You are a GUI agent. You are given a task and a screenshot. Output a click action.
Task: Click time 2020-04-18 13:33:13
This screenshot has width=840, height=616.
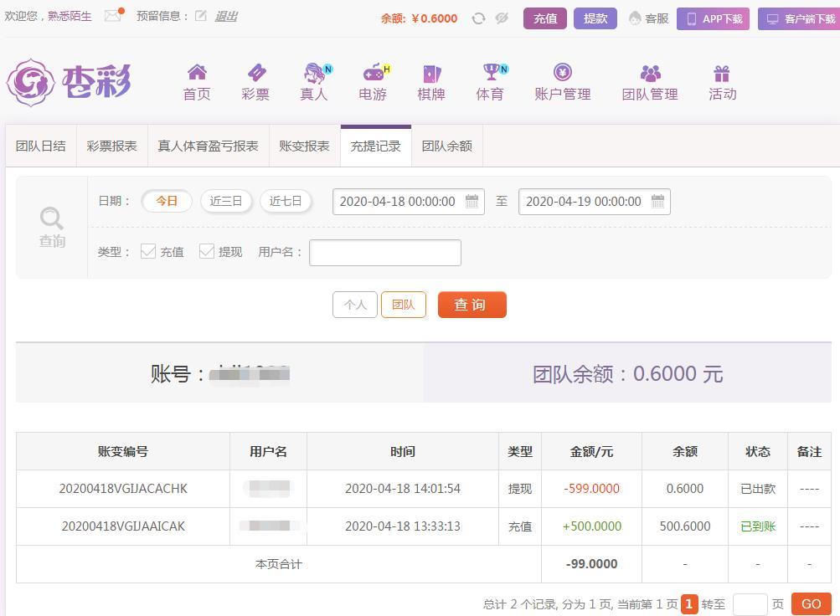pos(403,526)
